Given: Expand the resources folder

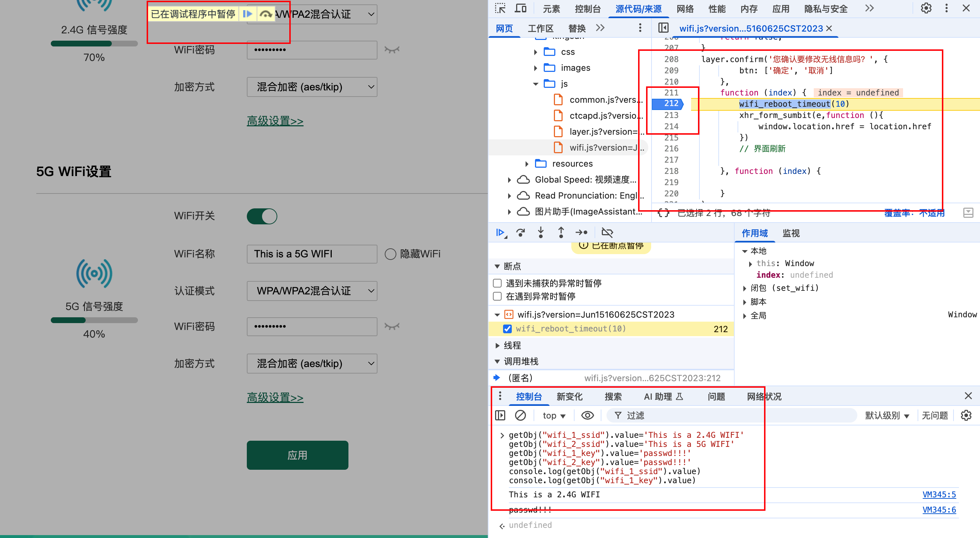Looking at the screenshot, I should 527,164.
